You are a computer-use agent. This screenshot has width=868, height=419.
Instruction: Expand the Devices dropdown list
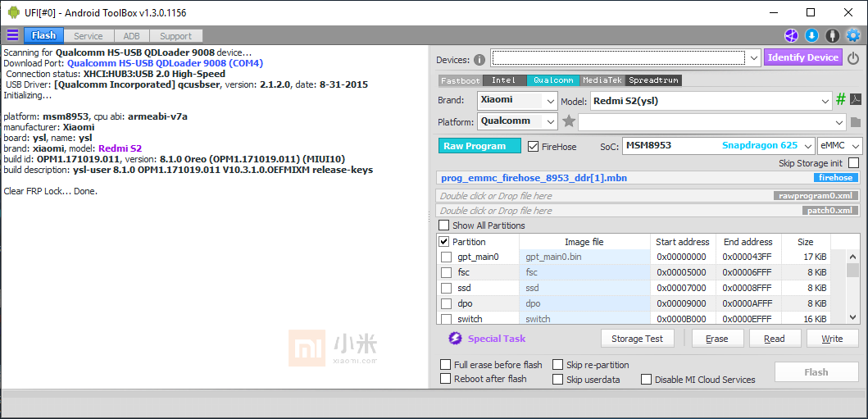[755, 57]
